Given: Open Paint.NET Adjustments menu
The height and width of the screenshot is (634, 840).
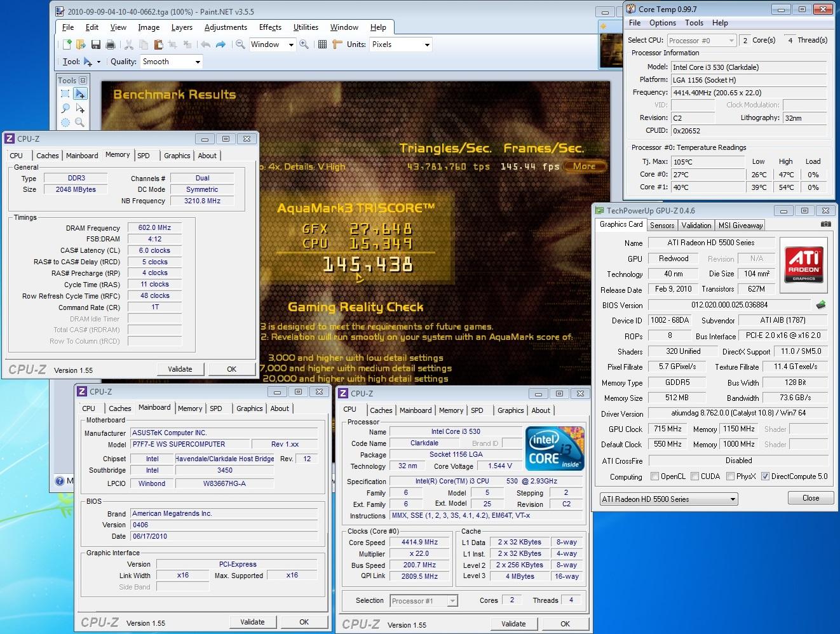Looking at the screenshot, I should [x=226, y=27].
